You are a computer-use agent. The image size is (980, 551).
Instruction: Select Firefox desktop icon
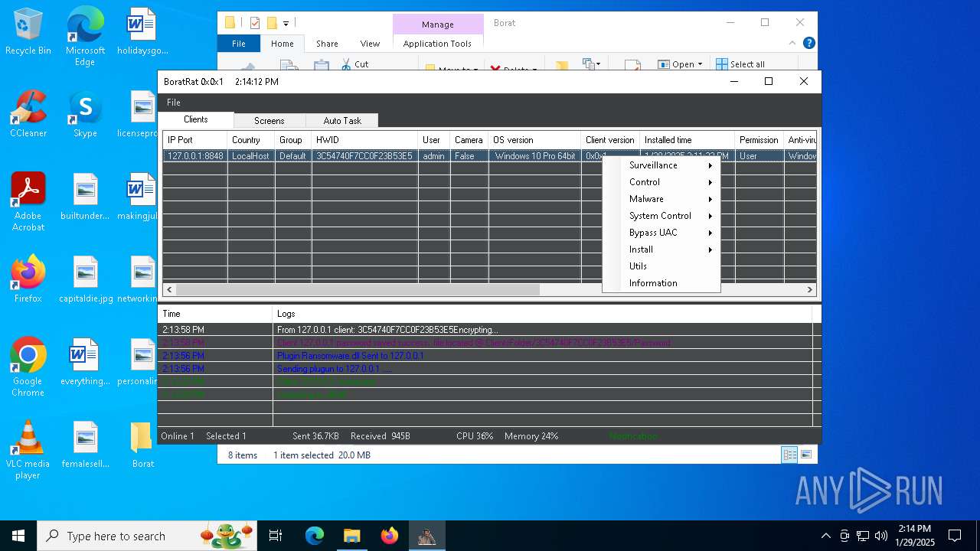point(28,279)
